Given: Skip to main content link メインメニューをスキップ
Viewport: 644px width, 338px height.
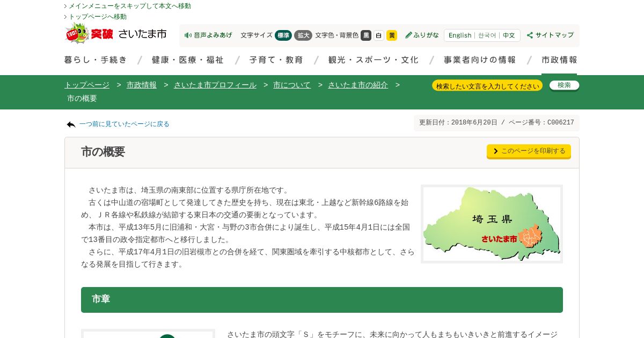Looking at the screenshot, I should pos(130,6).
